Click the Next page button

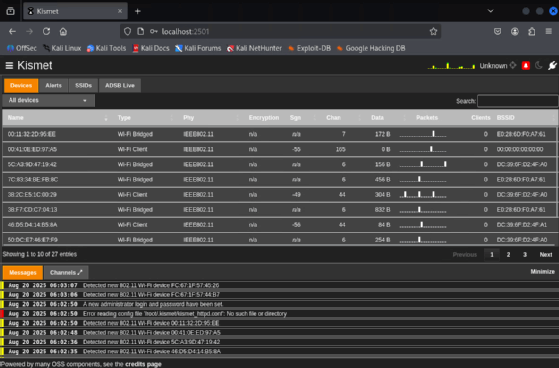click(545, 255)
